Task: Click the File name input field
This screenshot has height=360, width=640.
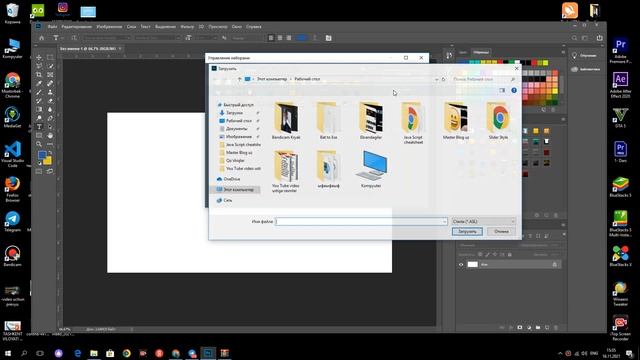Action: [x=361, y=221]
